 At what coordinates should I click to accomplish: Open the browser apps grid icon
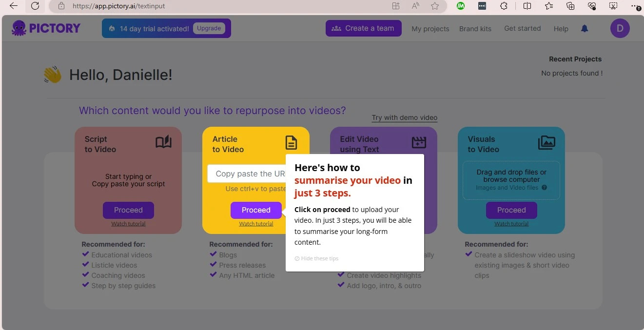pos(396,6)
